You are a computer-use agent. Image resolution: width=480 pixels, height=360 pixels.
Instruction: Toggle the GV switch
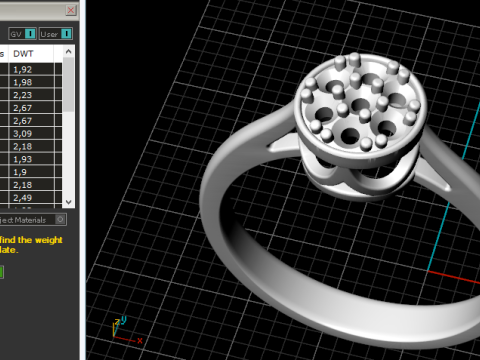[x=22, y=34]
